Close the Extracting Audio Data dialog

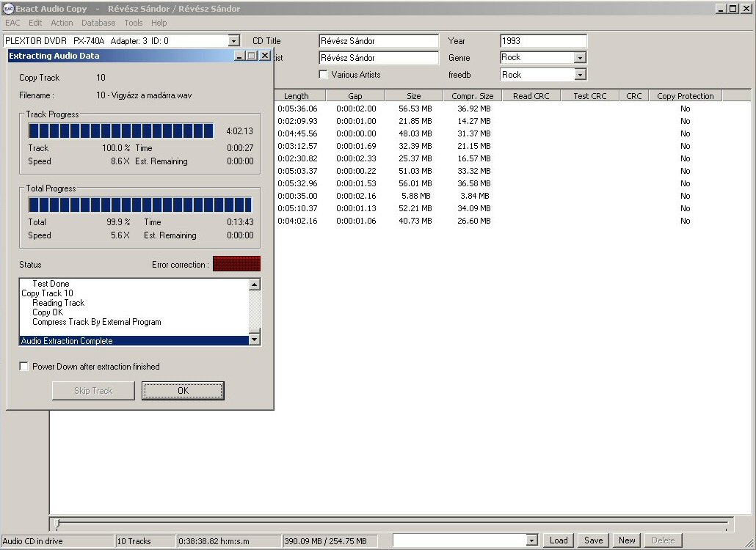coord(265,56)
